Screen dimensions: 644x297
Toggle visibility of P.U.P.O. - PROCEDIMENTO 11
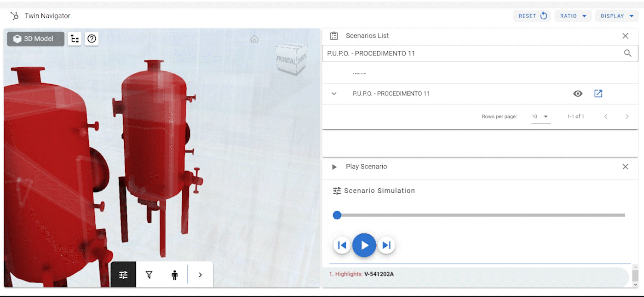(578, 93)
